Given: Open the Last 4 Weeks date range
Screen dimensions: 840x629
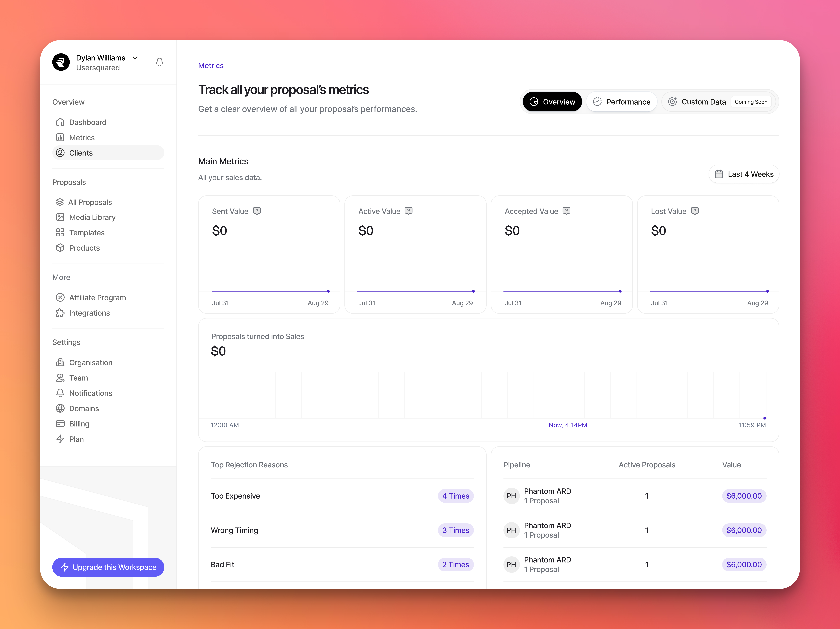Looking at the screenshot, I should click(744, 174).
